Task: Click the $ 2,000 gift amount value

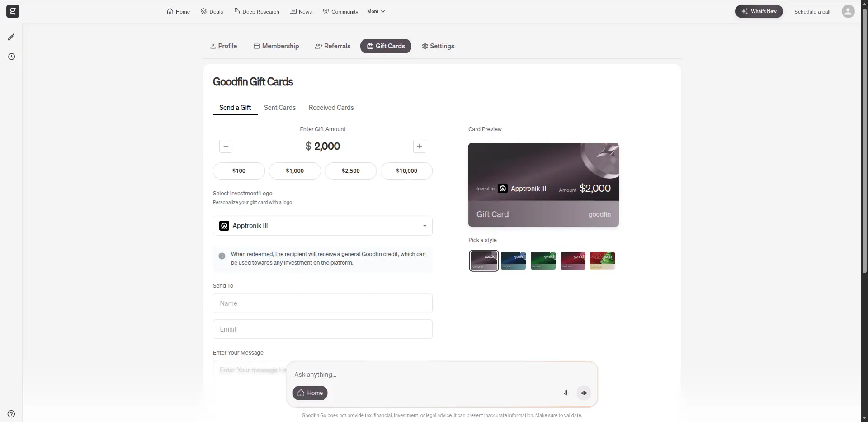Action: 322,146
